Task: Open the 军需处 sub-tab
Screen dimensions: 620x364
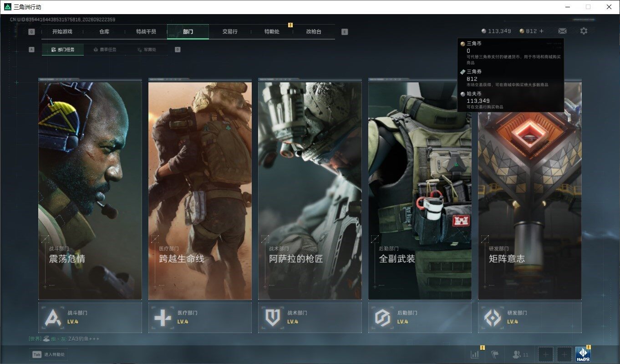Action: 147,50
